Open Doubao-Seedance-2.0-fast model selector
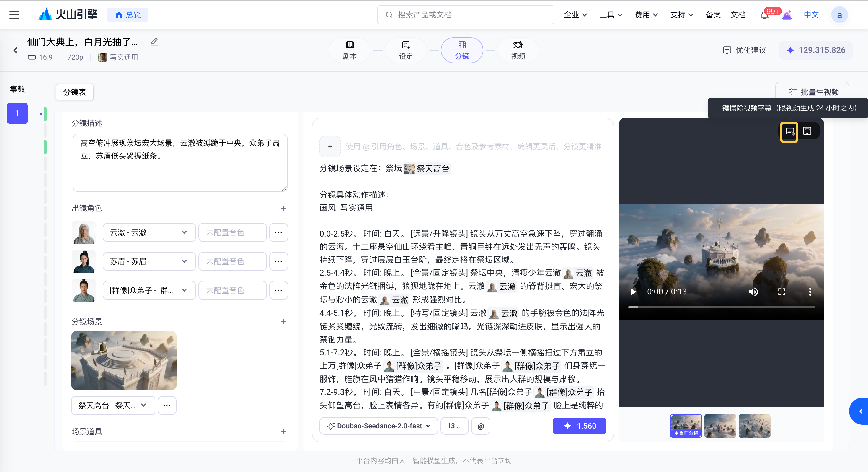 tap(379, 426)
